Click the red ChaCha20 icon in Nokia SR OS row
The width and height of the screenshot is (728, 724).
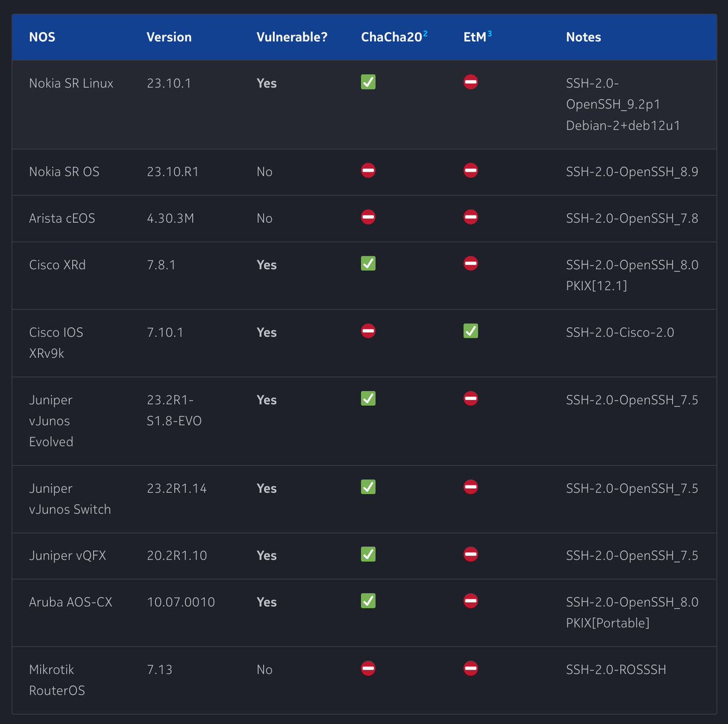click(368, 171)
